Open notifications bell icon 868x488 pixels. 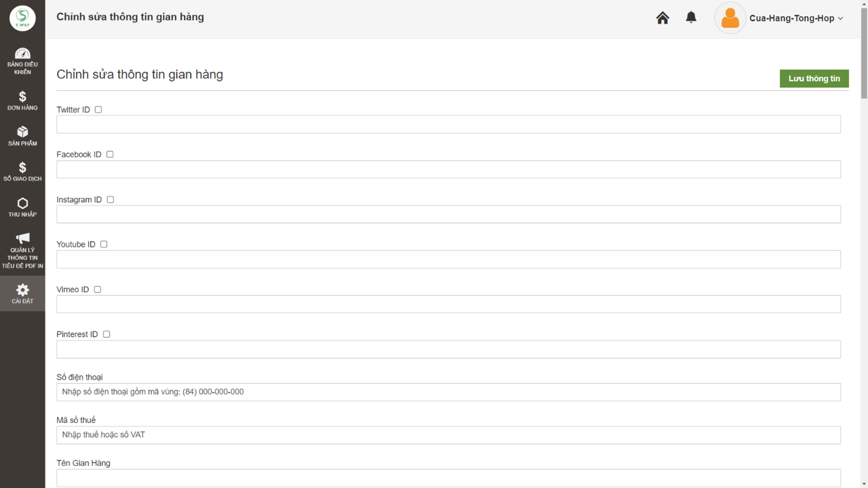coord(691,17)
